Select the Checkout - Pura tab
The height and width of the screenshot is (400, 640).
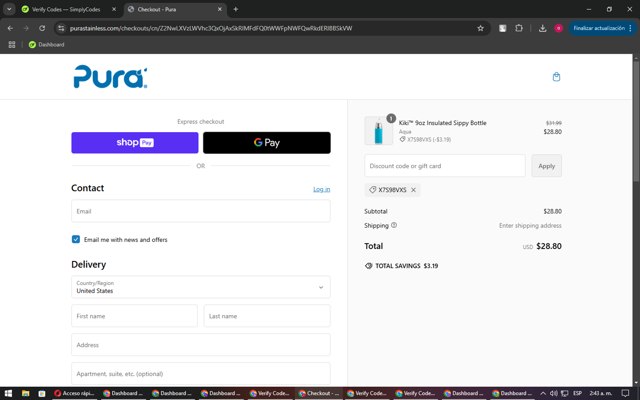pyautogui.click(x=175, y=9)
